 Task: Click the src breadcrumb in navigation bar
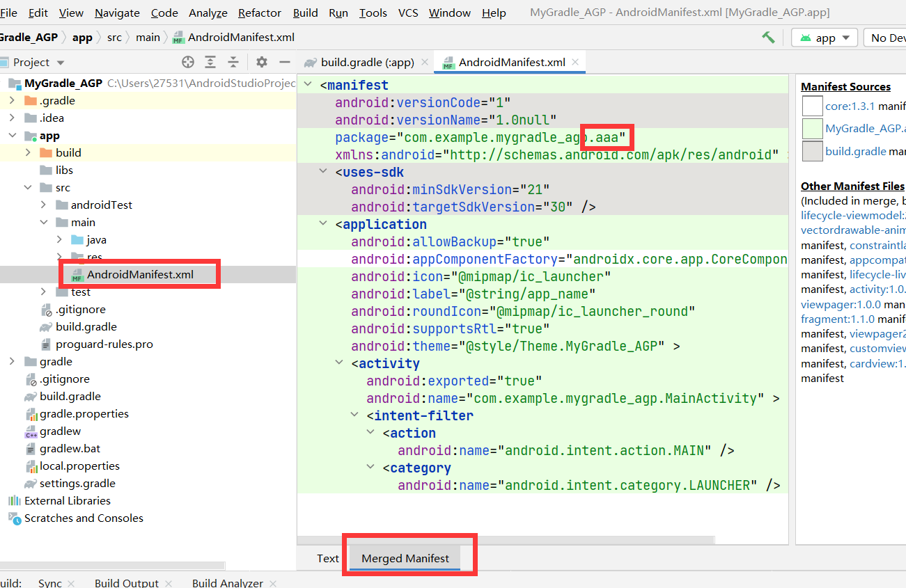coord(114,38)
